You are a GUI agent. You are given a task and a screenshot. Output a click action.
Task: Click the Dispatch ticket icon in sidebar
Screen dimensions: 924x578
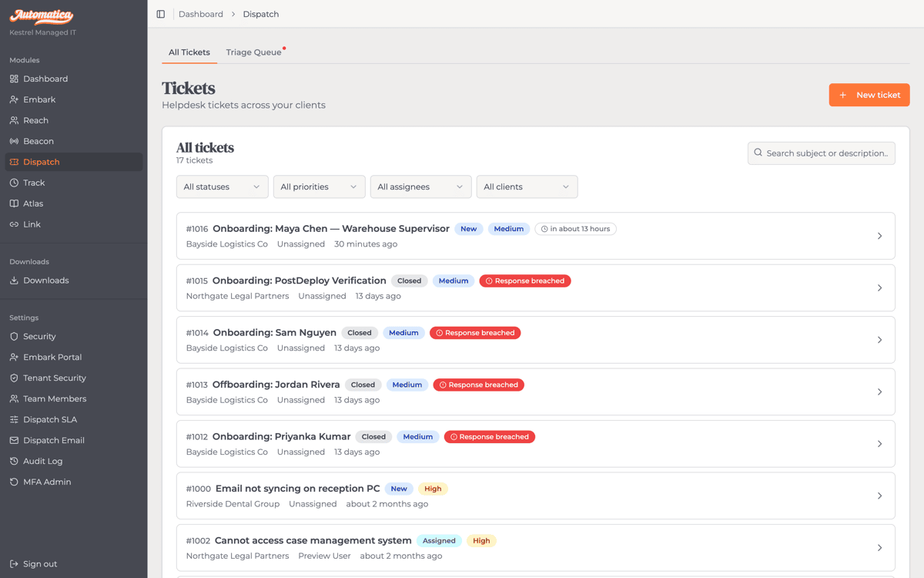tap(14, 162)
